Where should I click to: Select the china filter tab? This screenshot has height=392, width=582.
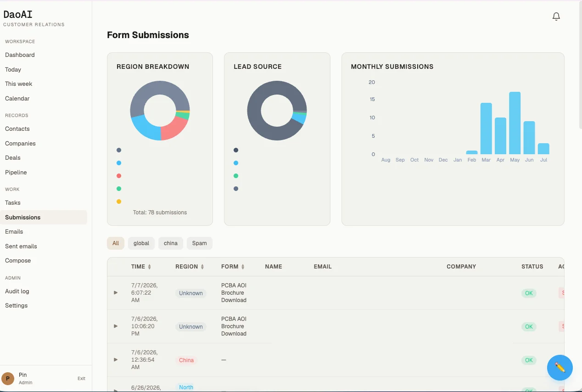coord(171,243)
